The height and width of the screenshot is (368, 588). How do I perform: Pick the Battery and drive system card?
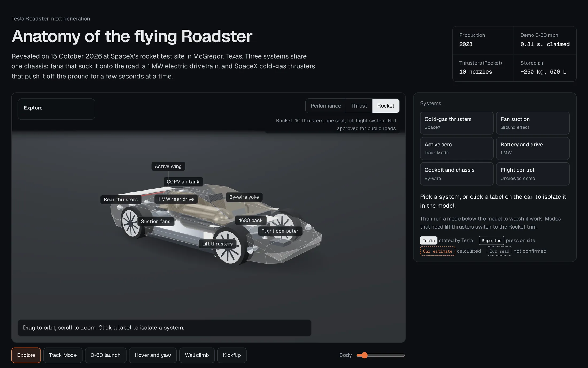click(x=533, y=149)
